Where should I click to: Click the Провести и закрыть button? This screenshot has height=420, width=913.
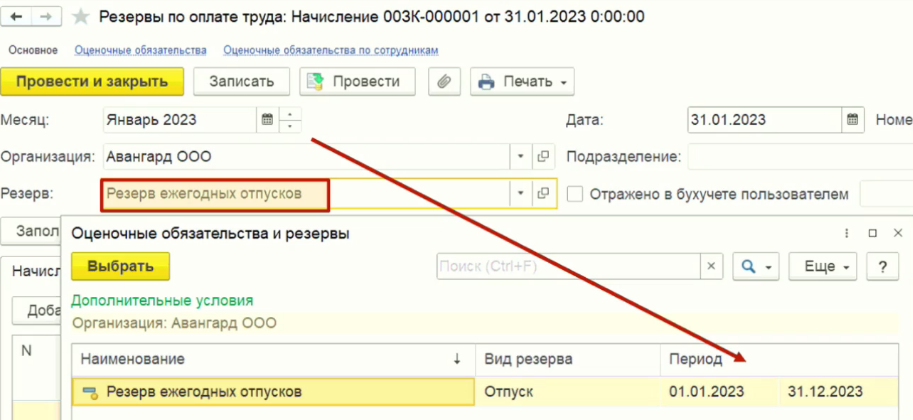click(x=92, y=81)
